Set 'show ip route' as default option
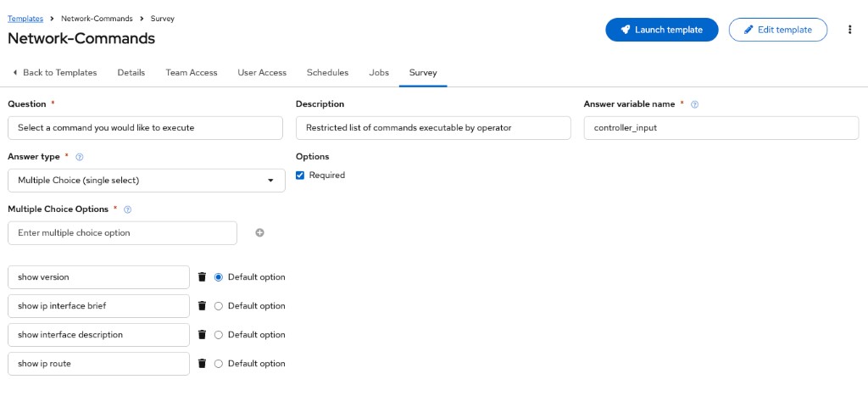Viewport: 868px width, 396px height. [218, 363]
